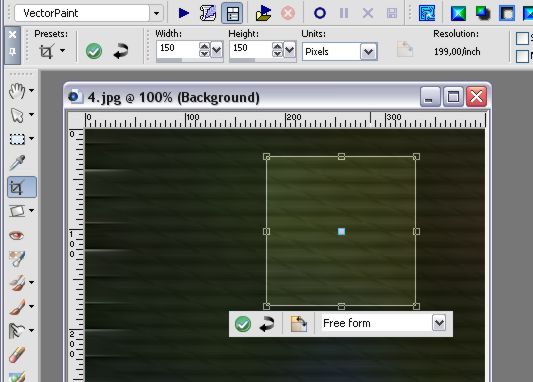533x382 pixels.
Task: Click the picture frame effect icon
Action: (x=507, y=13)
